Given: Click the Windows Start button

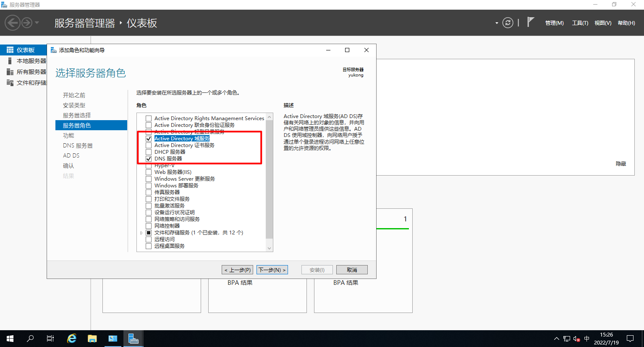Looking at the screenshot, I should click(10, 338).
